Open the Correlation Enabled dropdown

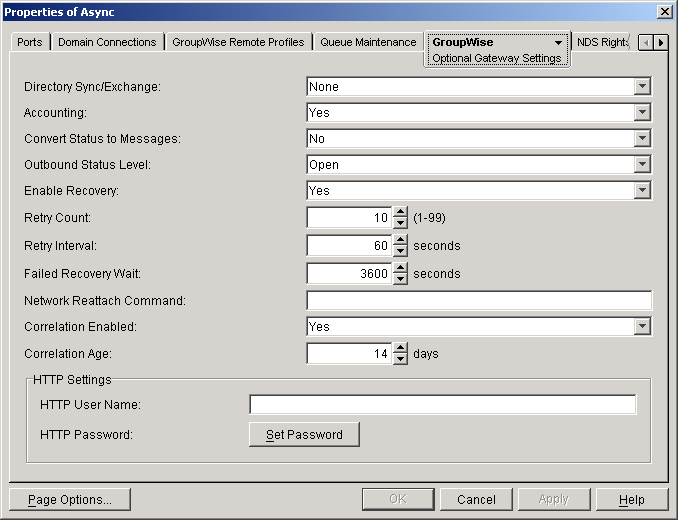tap(643, 326)
